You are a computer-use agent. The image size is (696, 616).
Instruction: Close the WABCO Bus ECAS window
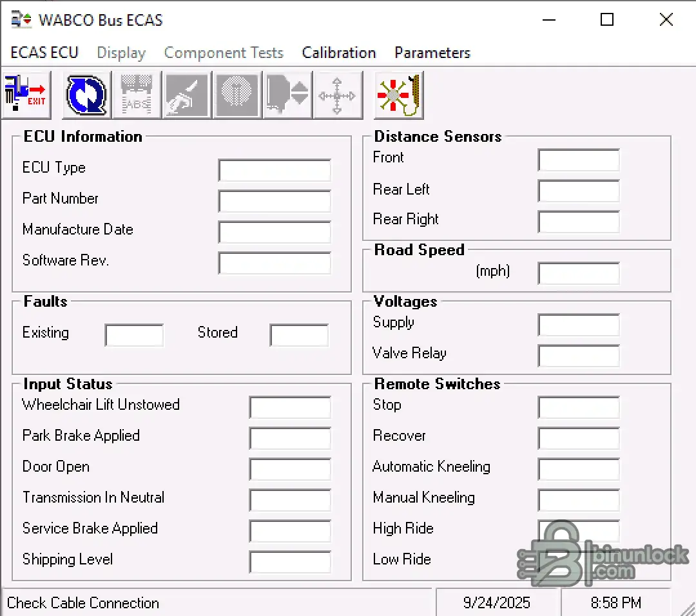[x=666, y=20]
